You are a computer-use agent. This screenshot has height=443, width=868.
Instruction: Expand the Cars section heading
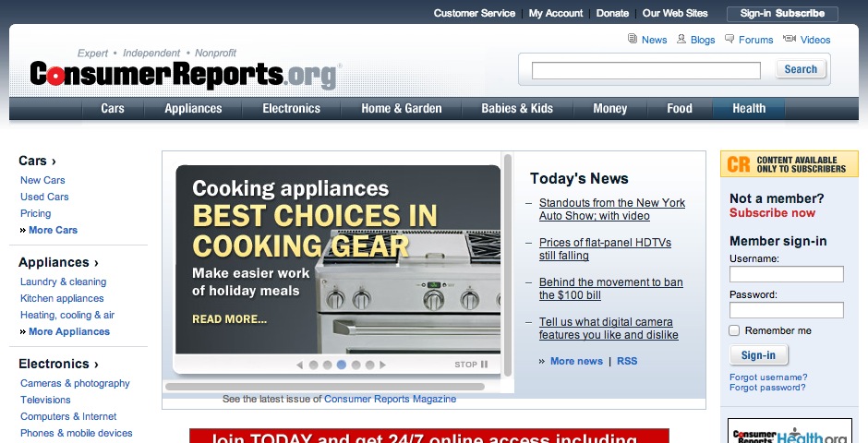click(x=37, y=161)
